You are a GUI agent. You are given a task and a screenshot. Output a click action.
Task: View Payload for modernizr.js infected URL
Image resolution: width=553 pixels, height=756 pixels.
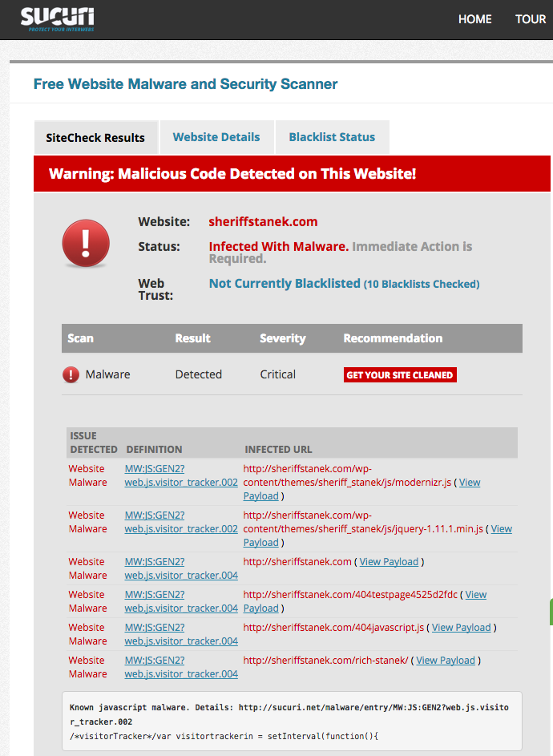pos(470,483)
